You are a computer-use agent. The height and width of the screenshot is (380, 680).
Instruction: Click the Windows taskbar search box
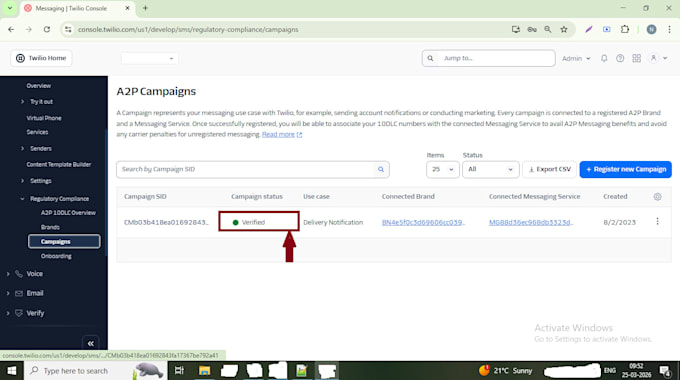click(95, 370)
